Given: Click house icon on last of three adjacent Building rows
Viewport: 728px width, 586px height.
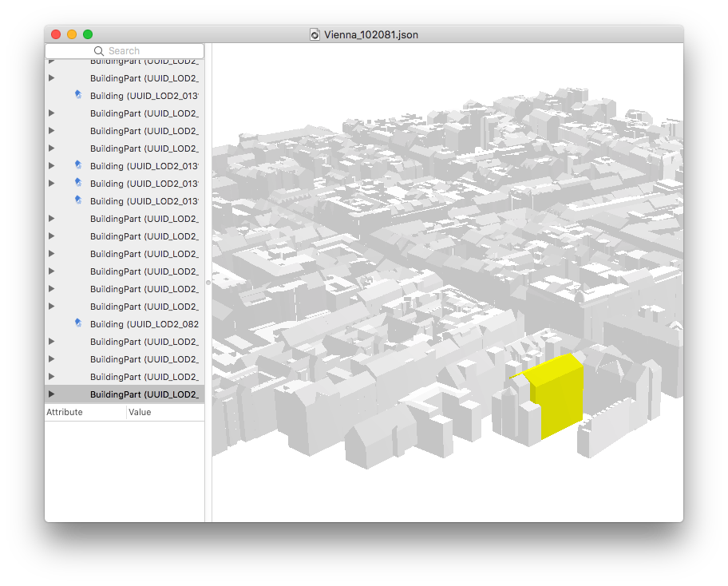Looking at the screenshot, I should point(78,200).
